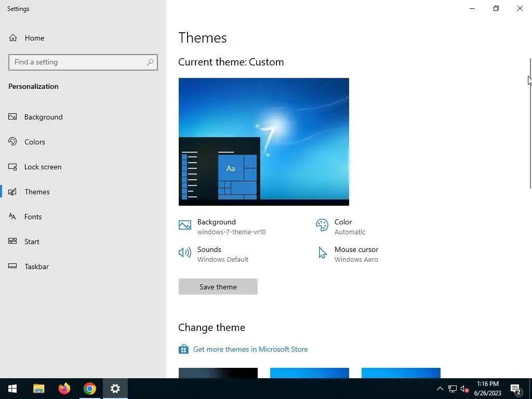Open the Windows Start menu button
This screenshot has width=532, height=399.
click(12, 389)
